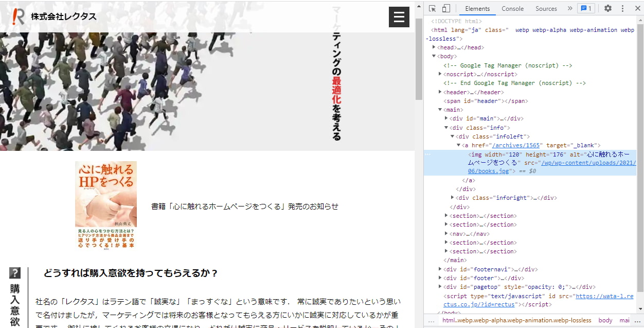Expand the noscript element node
644x328 pixels.
click(440, 74)
